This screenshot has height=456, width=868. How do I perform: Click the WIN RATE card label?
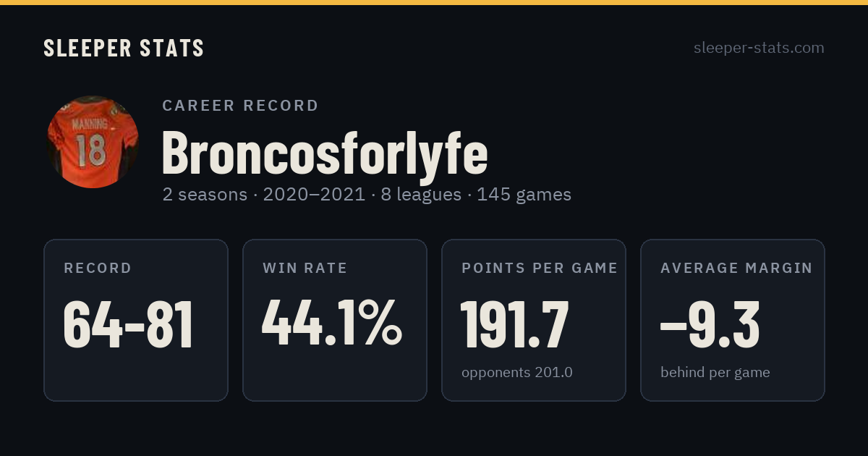coord(305,268)
